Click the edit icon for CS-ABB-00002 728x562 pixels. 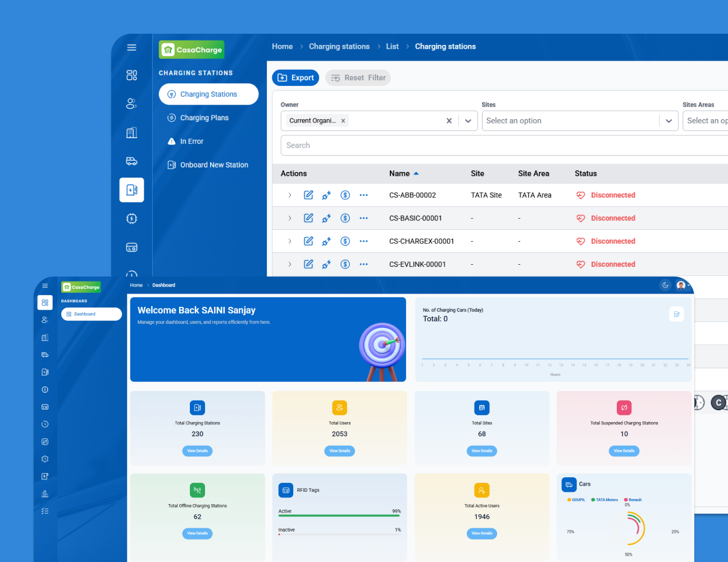click(x=308, y=195)
